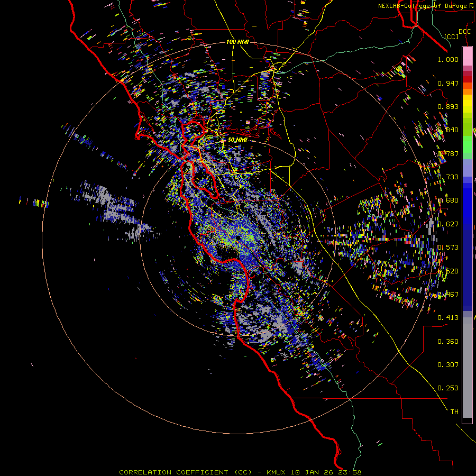
Task: Select the 0.520 scale value
Action: [448, 271]
